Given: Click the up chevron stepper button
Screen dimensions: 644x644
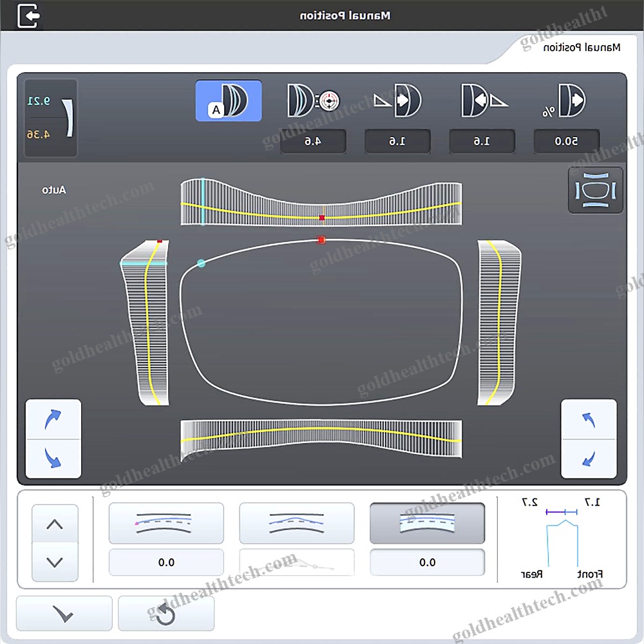Looking at the screenshot, I should click(55, 524).
